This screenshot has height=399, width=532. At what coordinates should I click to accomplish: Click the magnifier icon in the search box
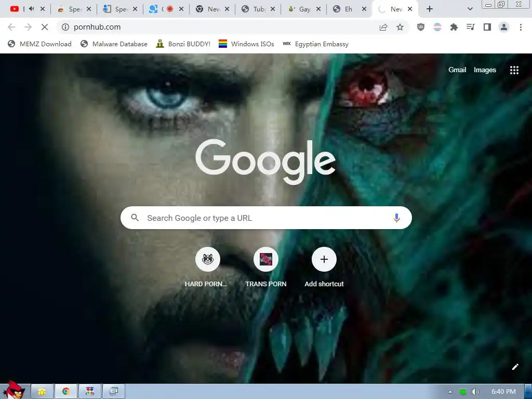pyautogui.click(x=135, y=218)
